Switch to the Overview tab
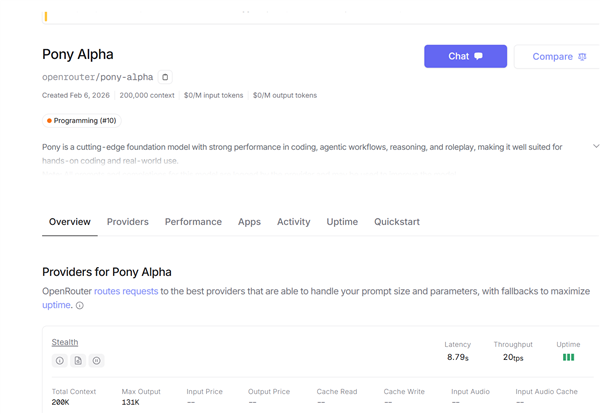This screenshot has width=600, height=414. [x=70, y=222]
